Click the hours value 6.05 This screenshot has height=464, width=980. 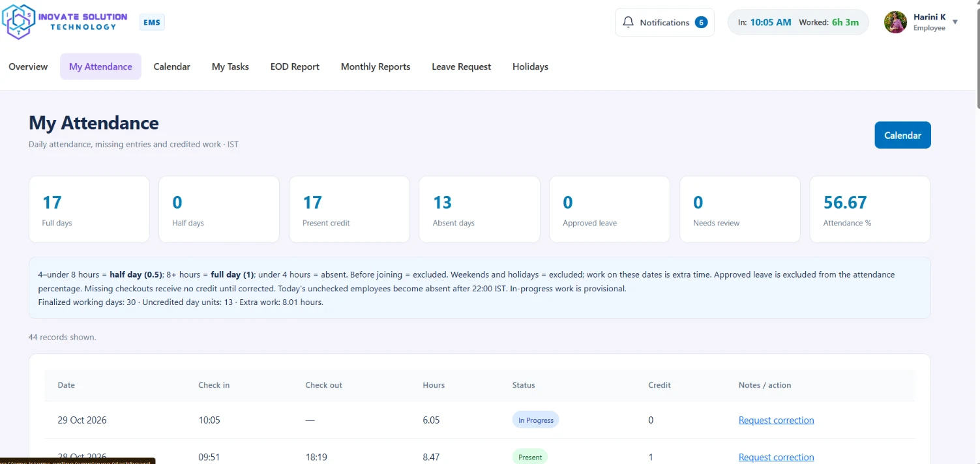tap(431, 420)
